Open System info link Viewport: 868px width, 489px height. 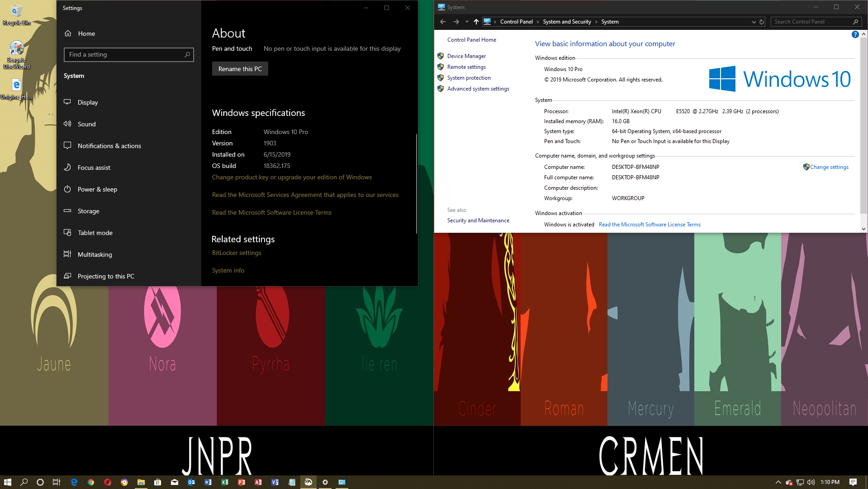(x=228, y=270)
